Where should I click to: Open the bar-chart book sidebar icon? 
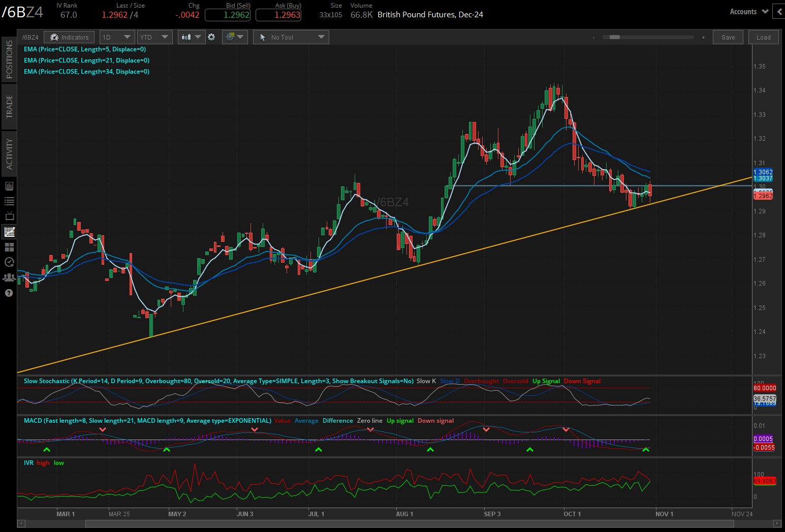(x=9, y=186)
